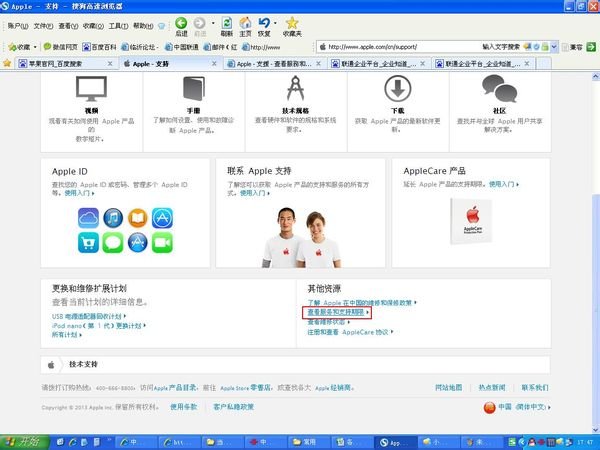Click the 使用条款 footer link

184,407
